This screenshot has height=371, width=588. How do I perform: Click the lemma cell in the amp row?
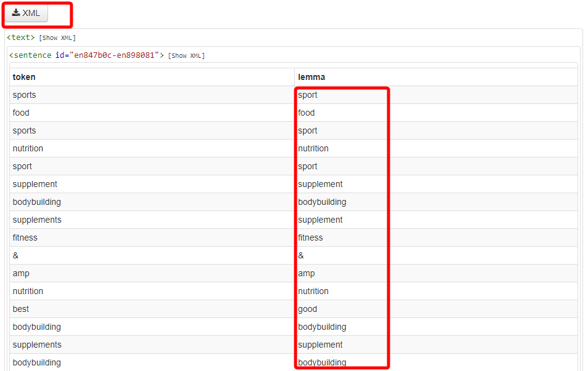(x=436, y=274)
